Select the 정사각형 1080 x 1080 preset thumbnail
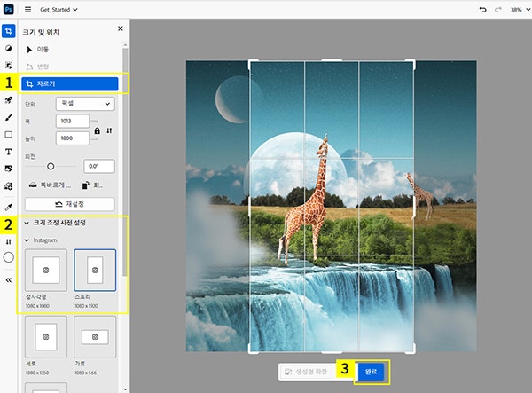532x393 pixels. pyautogui.click(x=45, y=270)
